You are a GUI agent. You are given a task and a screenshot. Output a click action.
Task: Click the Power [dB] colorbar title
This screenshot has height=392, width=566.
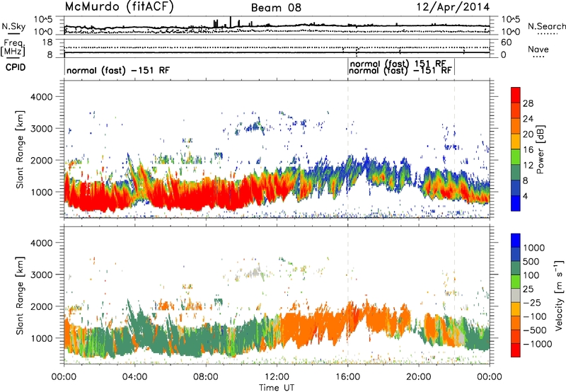pos(541,149)
